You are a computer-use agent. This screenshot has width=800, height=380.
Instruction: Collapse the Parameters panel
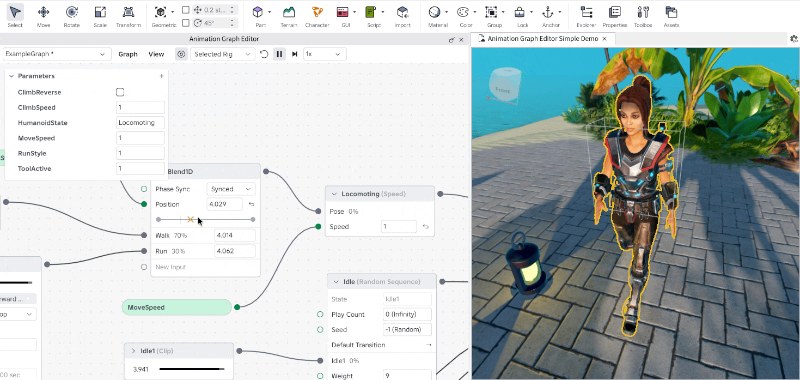coord(11,76)
